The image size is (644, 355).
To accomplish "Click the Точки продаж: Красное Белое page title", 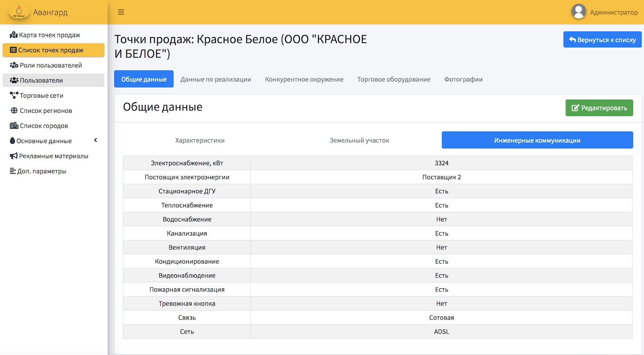I will coord(241,46).
